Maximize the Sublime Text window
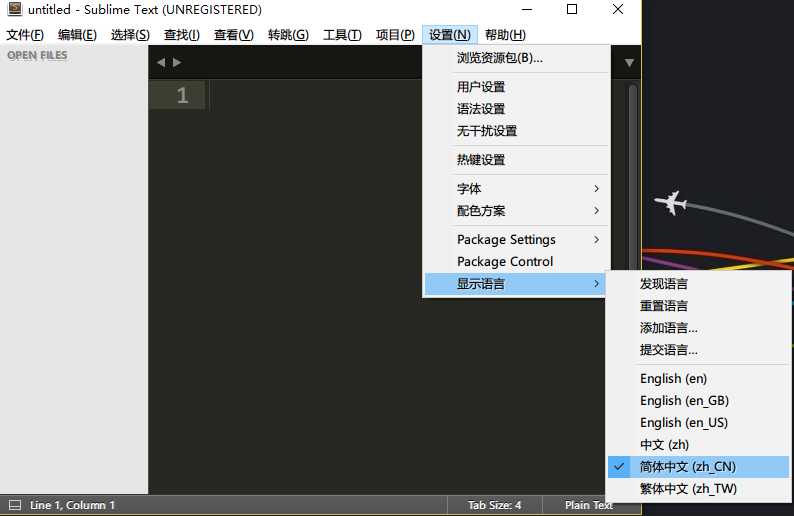Screen dimensions: 794x516 (572, 9)
